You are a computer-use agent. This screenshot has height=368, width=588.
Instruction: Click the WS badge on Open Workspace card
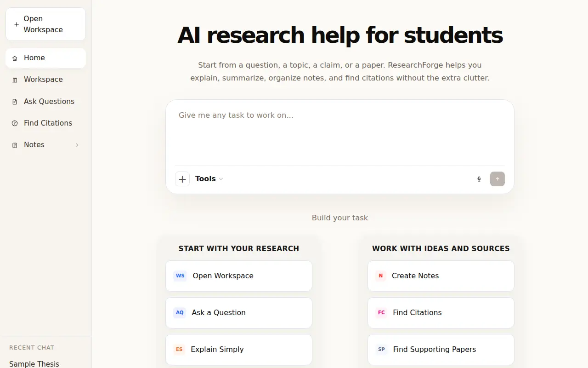pos(180,276)
